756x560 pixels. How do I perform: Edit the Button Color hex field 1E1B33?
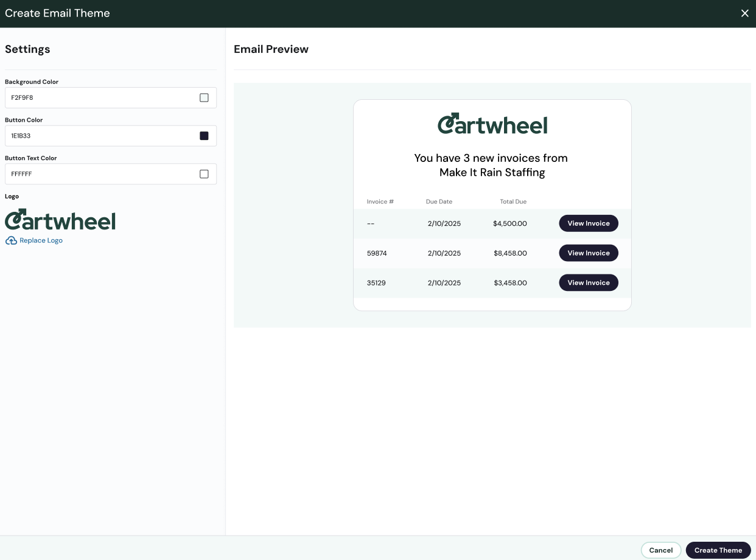[111, 136]
